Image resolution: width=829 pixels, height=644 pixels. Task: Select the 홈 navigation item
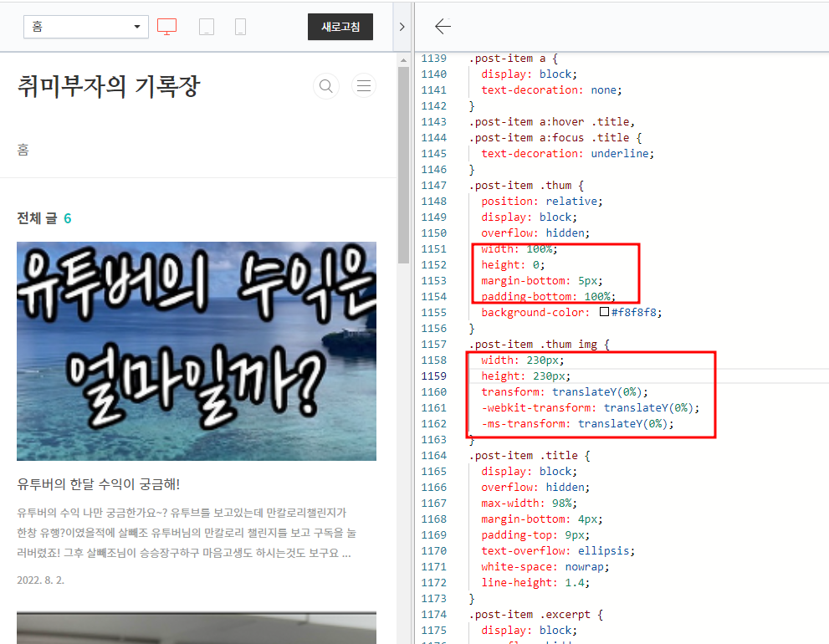23,151
